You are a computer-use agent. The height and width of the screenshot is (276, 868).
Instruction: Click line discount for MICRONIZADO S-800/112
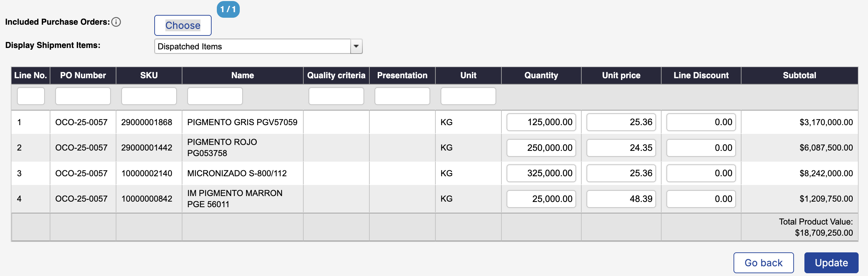point(701,173)
